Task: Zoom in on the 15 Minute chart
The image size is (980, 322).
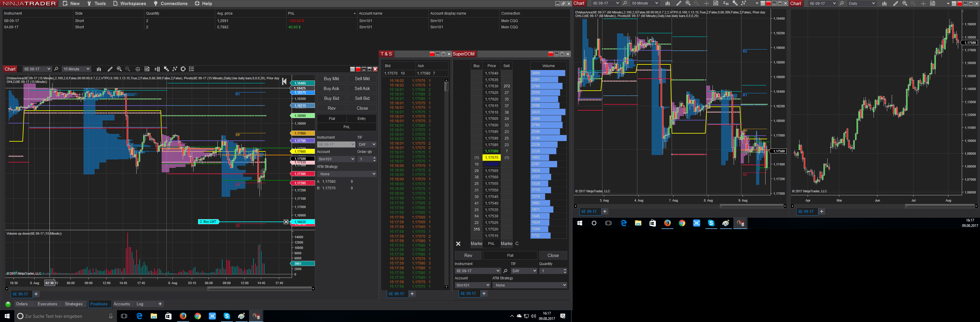Action: [x=120, y=69]
